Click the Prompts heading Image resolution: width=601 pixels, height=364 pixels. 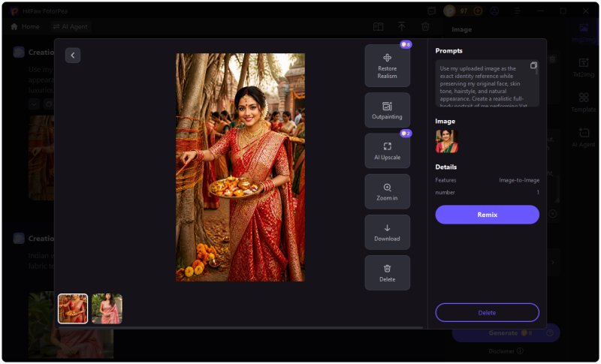[x=448, y=50]
